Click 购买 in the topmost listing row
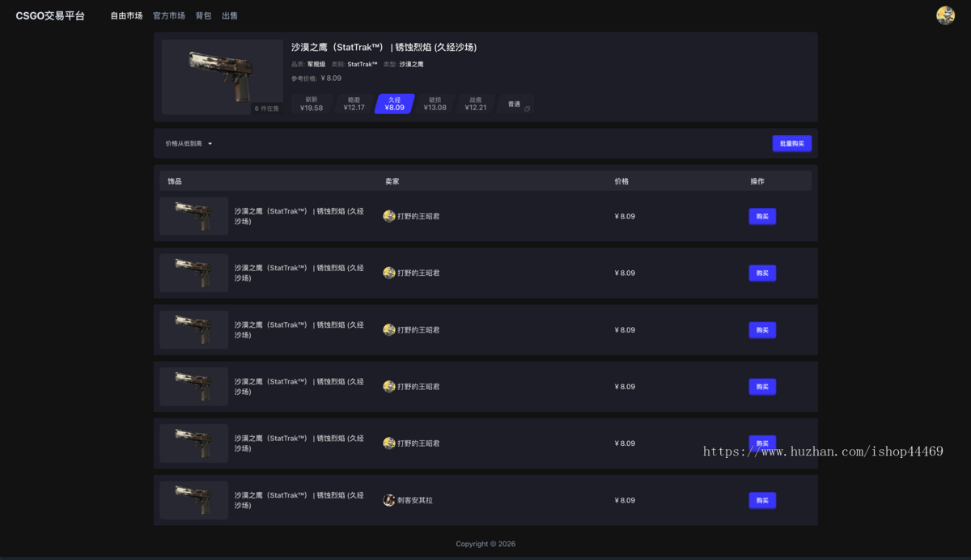971x560 pixels. [x=762, y=216]
